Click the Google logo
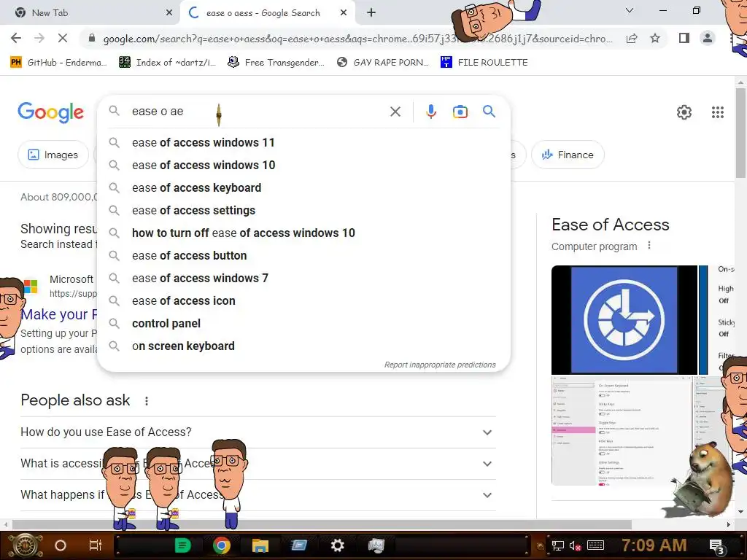 tap(50, 112)
